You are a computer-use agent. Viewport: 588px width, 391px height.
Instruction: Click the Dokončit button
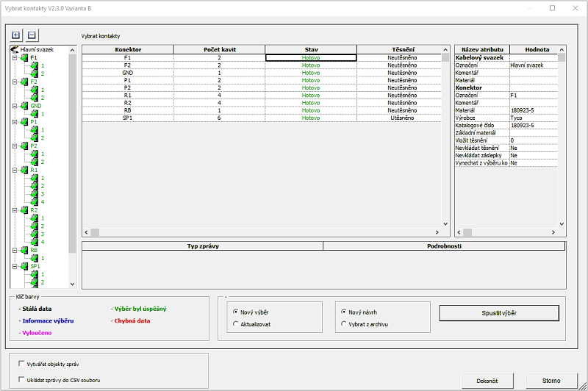487,381
